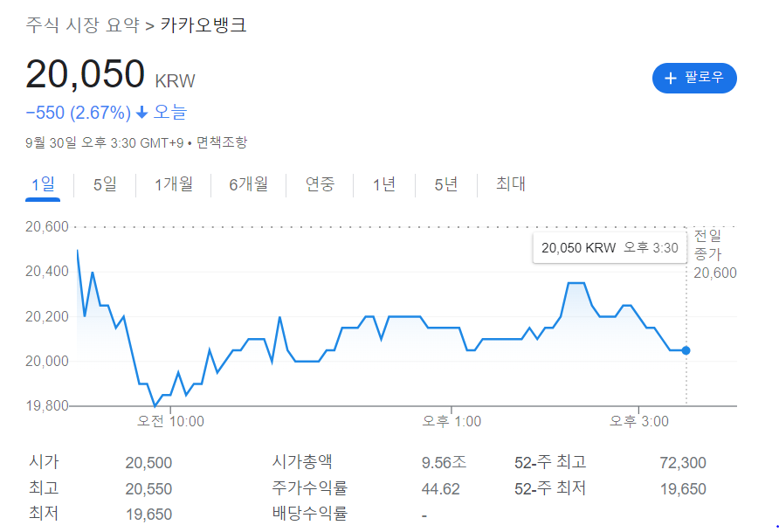Click the 시가총액 value 9.56조
779x532 pixels.
pos(445,463)
